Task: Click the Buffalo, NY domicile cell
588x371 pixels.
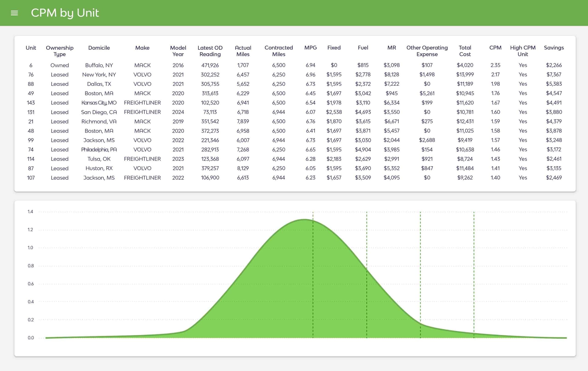Action: tap(99, 65)
